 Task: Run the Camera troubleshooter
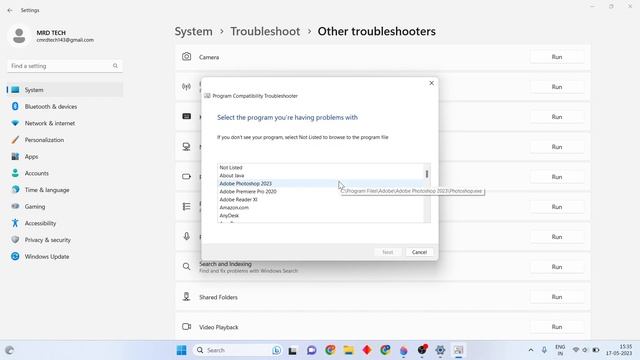(557, 57)
